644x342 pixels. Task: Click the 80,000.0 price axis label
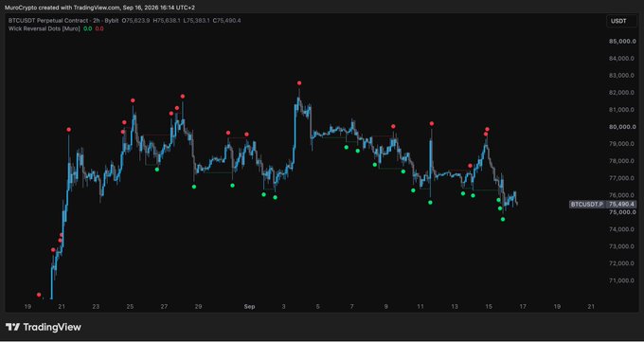point(622,127)
